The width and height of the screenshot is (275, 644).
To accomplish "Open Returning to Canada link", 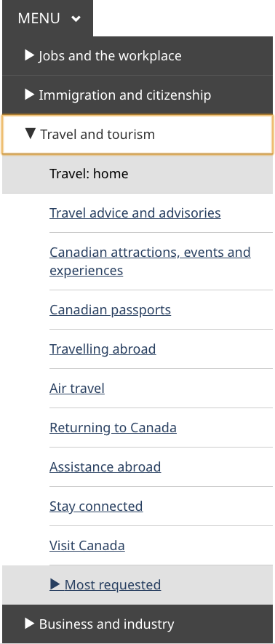I will (x=113, y=428).
